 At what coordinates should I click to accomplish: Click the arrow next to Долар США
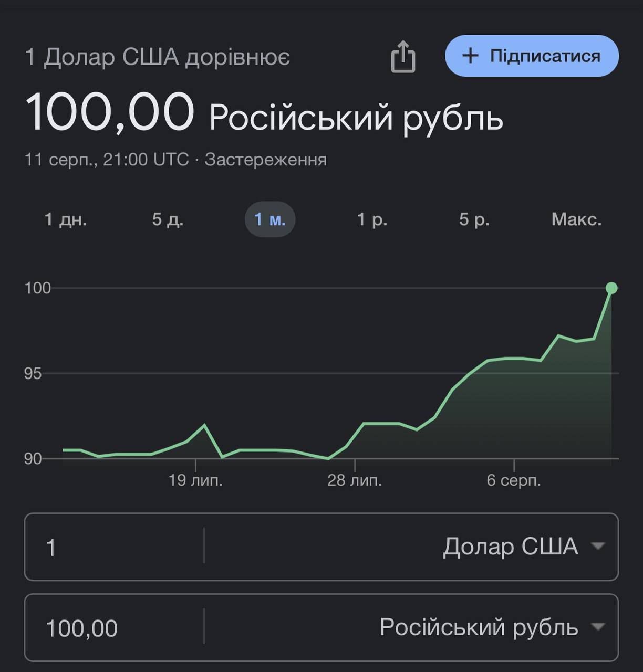pyautogui.click(x=597, y=547)
